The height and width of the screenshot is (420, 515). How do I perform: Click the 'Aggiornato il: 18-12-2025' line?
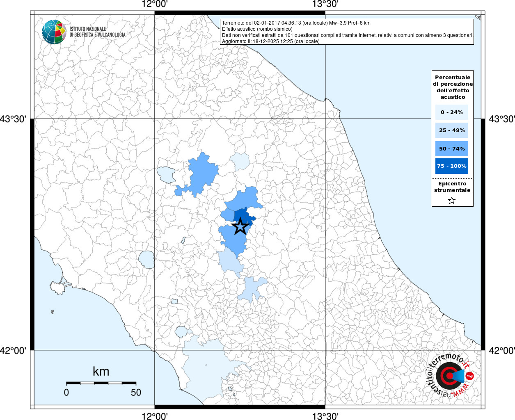click(x=271, y=41)
